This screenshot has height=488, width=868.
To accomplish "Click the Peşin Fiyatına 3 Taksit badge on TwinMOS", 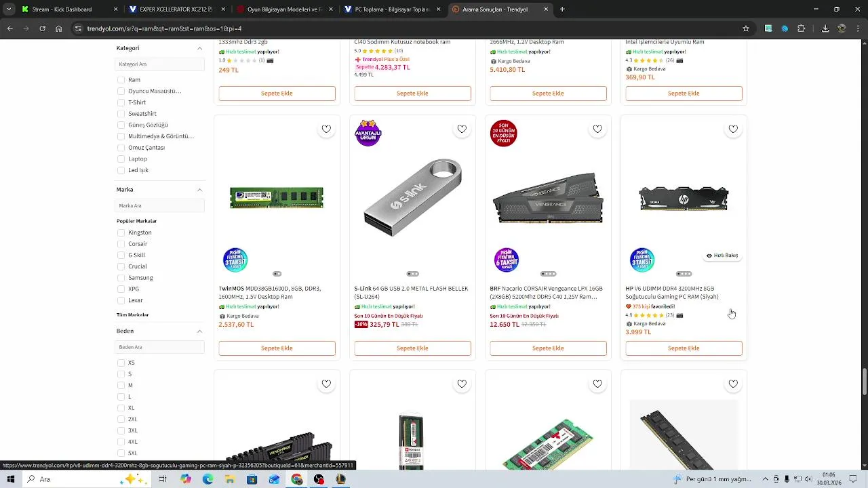I will pyautogui.click(x=235, y=260).
